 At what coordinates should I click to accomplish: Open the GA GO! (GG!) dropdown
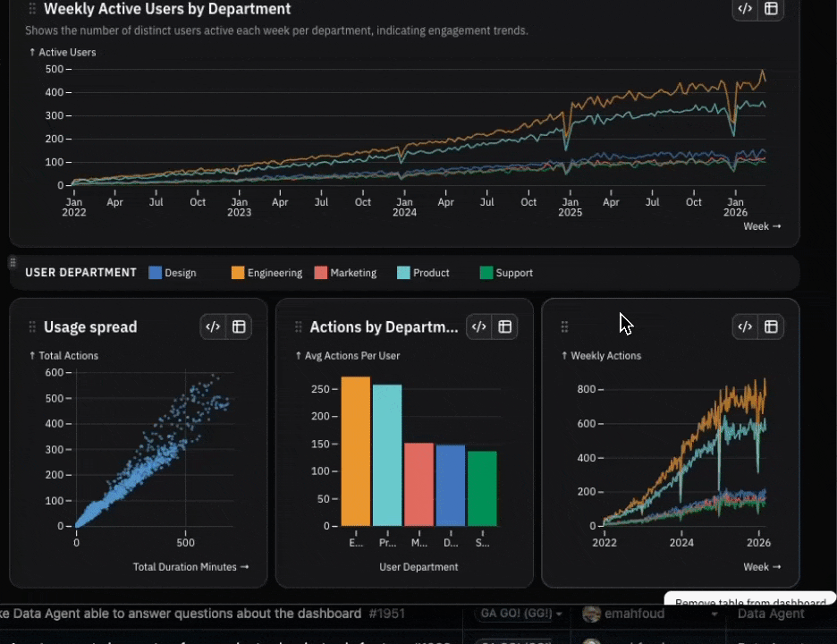tap(521, 614)
